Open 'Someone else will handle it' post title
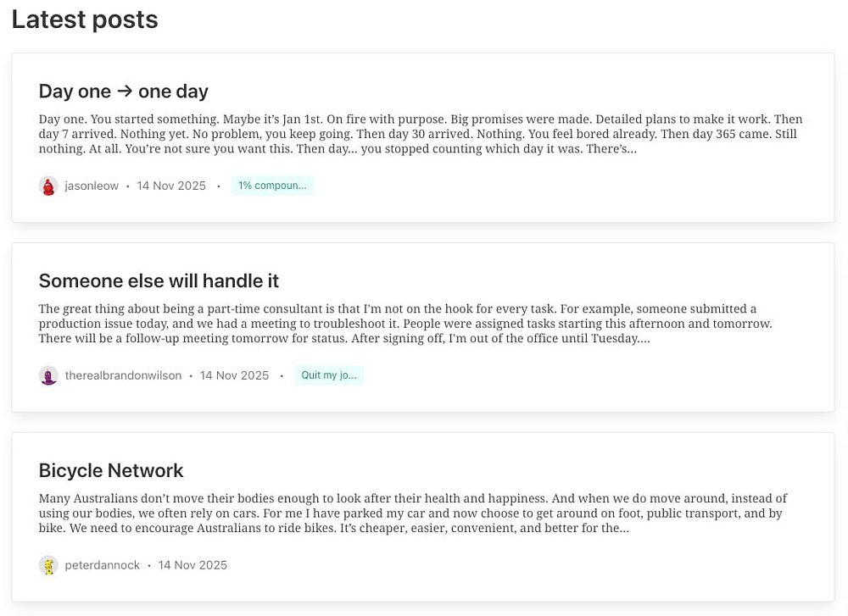This screenshot has height=616, width=848. point(159,280)
